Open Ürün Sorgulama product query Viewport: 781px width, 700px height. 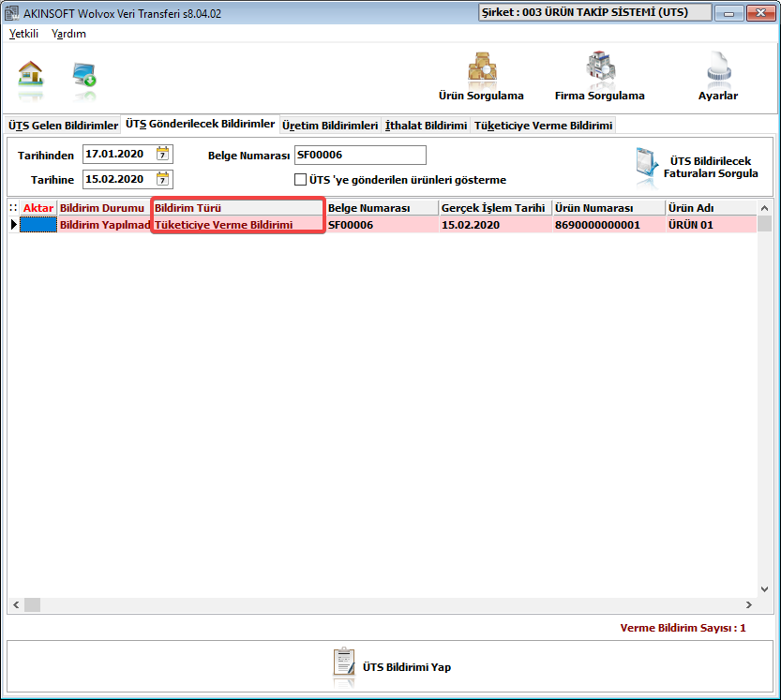click(481, 77)
